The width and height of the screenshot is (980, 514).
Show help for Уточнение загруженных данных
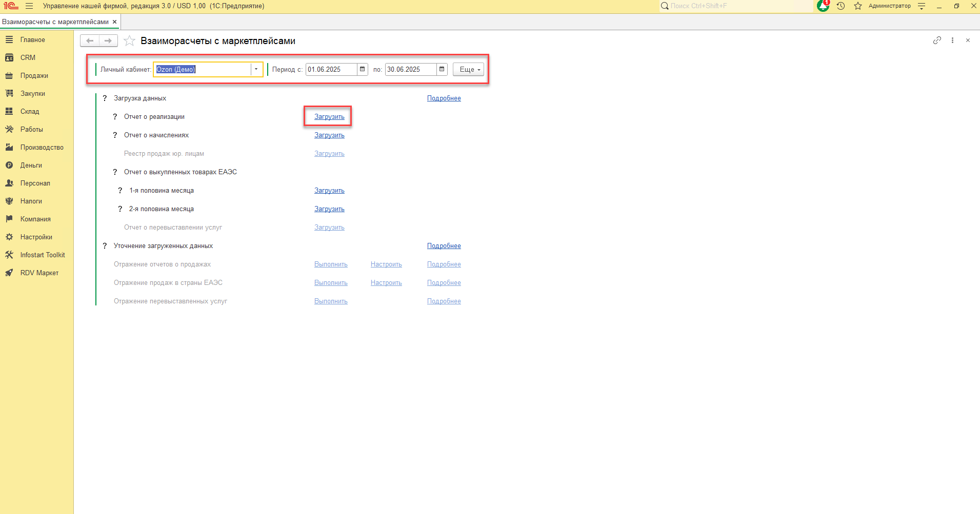(105, 246)
